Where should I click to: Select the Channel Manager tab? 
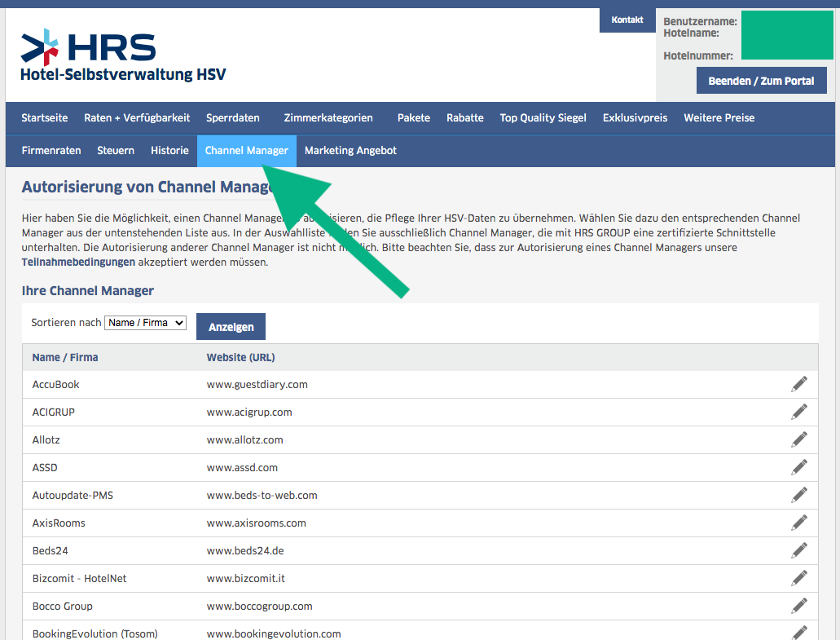pos(246,151)
